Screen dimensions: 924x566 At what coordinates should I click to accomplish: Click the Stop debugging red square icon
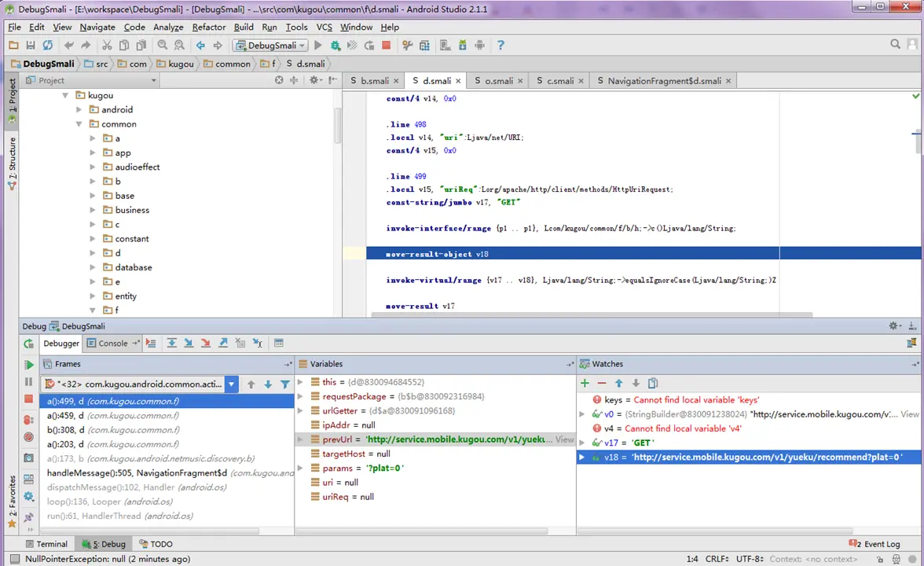(28, 399)
